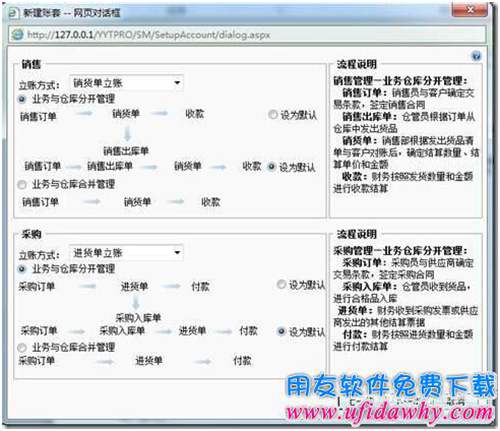Select 设为默认 for the 采购入库单→进货单→付款 flow
Viewport: 500px width, 431px height.
coord(281,331)
